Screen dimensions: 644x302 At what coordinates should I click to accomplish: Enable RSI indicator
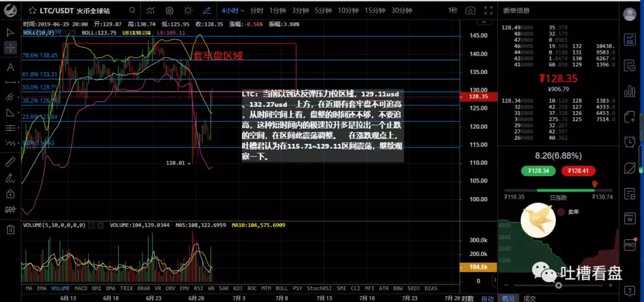pyautogui.click(x=199, y=288)
